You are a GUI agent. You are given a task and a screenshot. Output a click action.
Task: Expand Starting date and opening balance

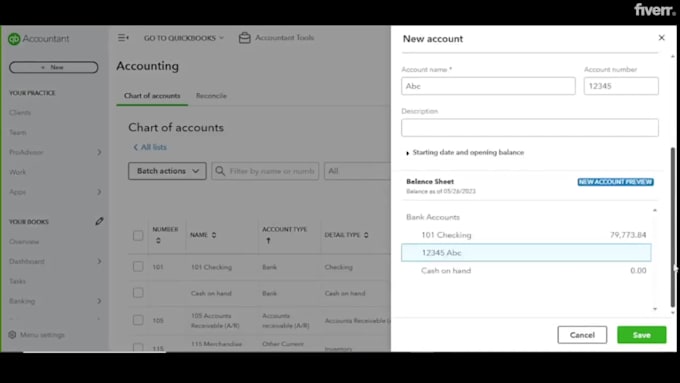pos(464,152)
